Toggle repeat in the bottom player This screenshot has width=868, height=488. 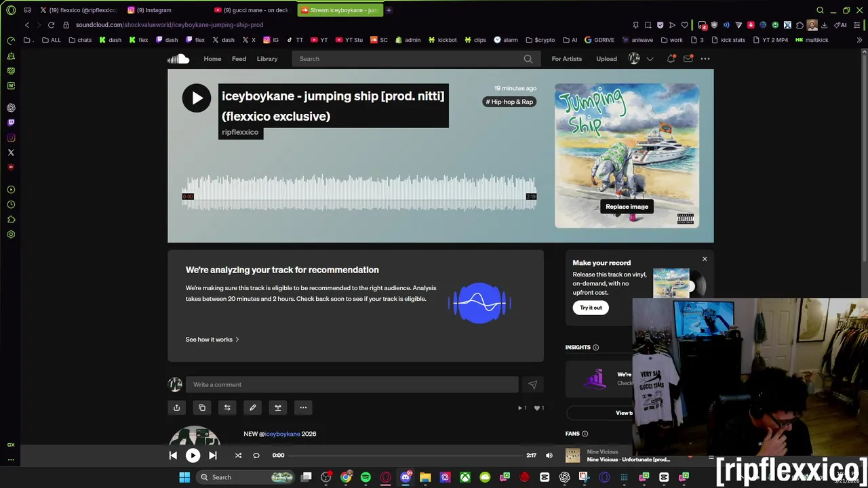[x=256, y=455]
